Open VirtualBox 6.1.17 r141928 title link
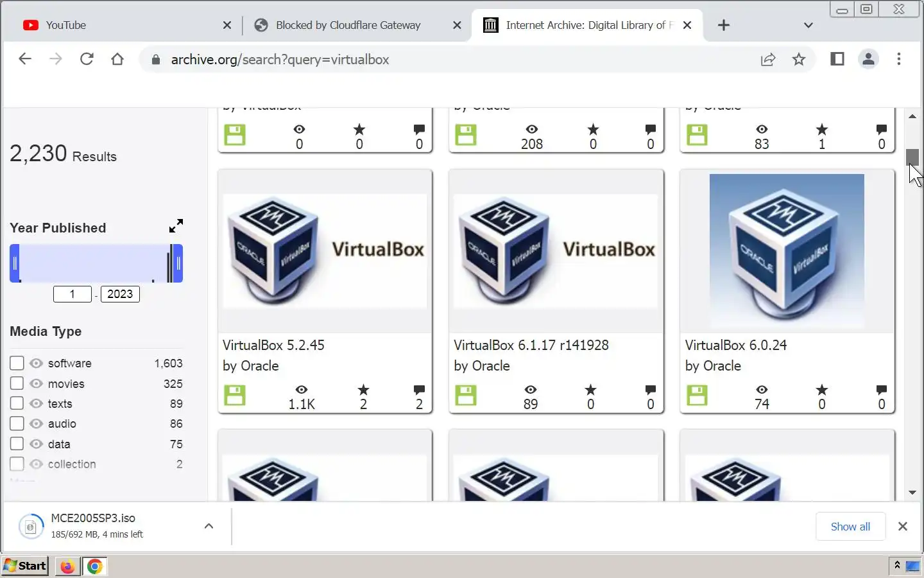Screen dimensions: 924x578 pyautogui.click(x=531, y=346)
